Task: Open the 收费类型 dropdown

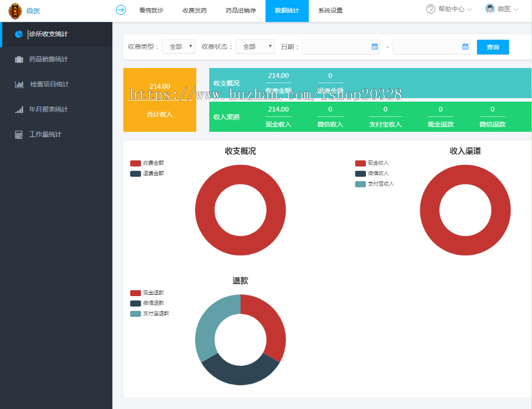Action: point(179,46)
